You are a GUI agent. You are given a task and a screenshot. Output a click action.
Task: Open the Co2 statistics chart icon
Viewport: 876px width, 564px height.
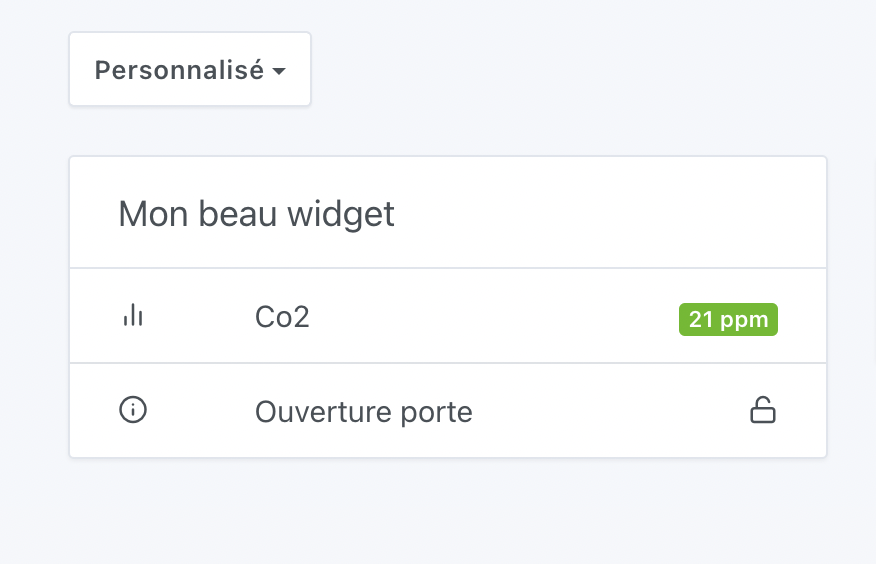(x=133, y=316)
